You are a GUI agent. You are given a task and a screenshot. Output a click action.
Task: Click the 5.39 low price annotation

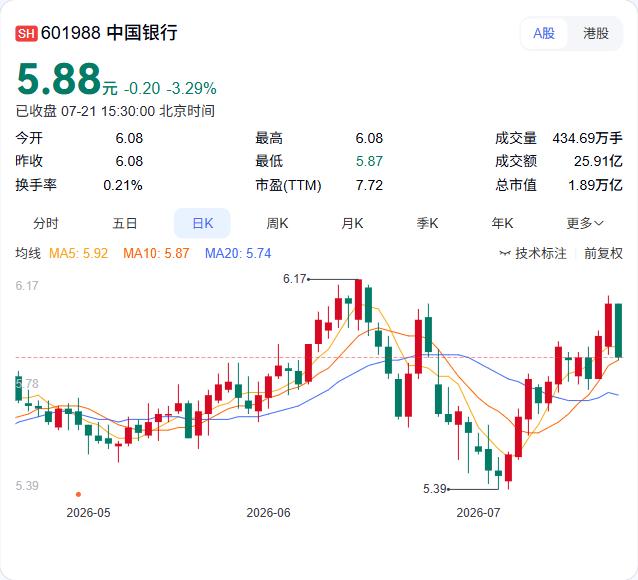click(435, 488)
